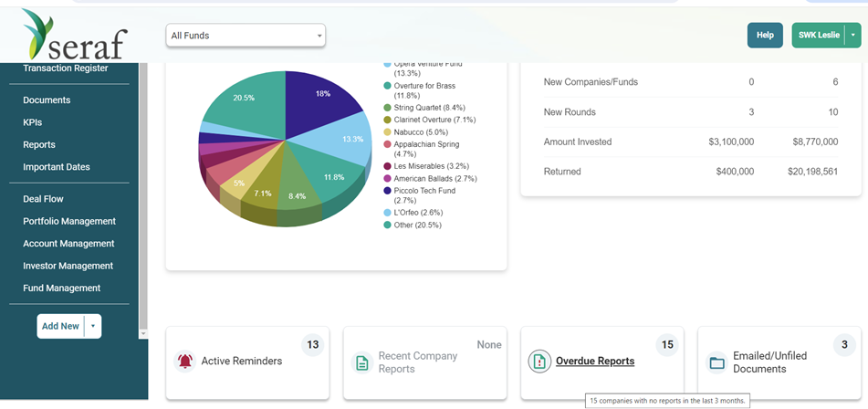Click the Returned value $20,198,561
Screen dimensions: 868x409
pyautogui.click(x=812, y=173)
